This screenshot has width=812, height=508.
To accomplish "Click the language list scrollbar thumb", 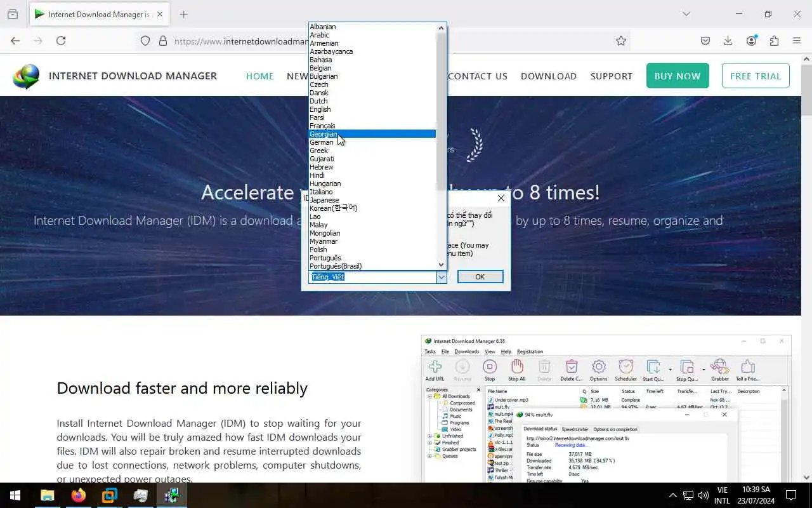I will pos(442,111).
